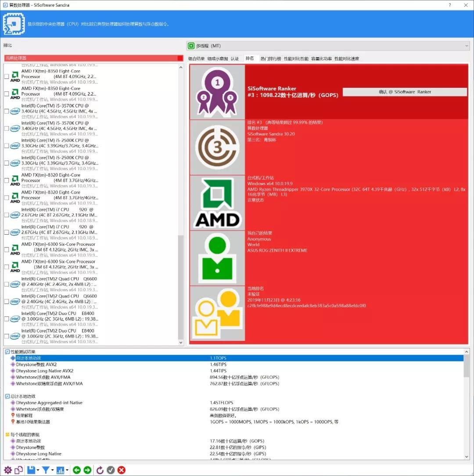474x476 pixels.
Task: Click the purple medal ranker icon
Action: tap(217, 92)
